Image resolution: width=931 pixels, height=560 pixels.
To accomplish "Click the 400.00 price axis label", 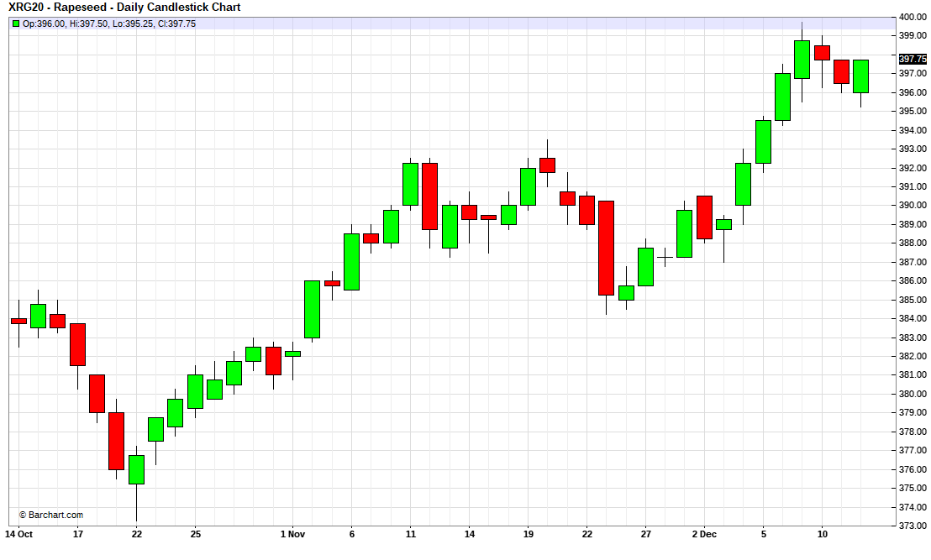I will click(913, 17).
